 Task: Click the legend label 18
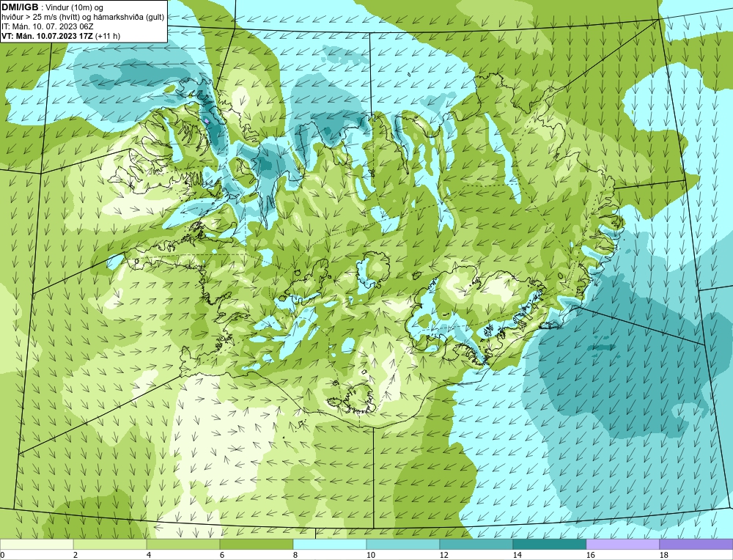(664, 555)
